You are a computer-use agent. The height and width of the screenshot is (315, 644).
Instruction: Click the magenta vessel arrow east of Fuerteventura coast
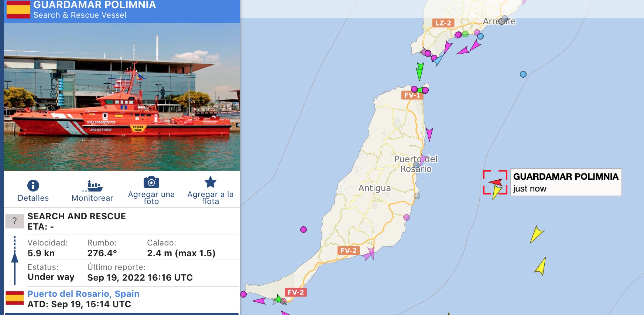coord(429,134)
